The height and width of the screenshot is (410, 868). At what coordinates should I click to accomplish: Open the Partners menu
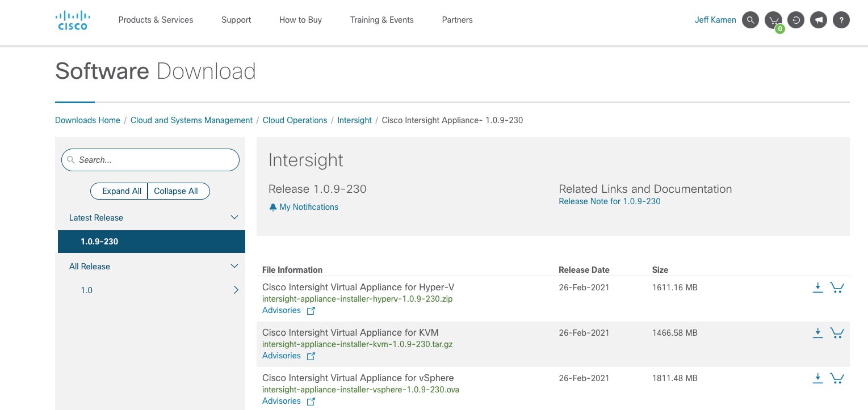(457, 20)
